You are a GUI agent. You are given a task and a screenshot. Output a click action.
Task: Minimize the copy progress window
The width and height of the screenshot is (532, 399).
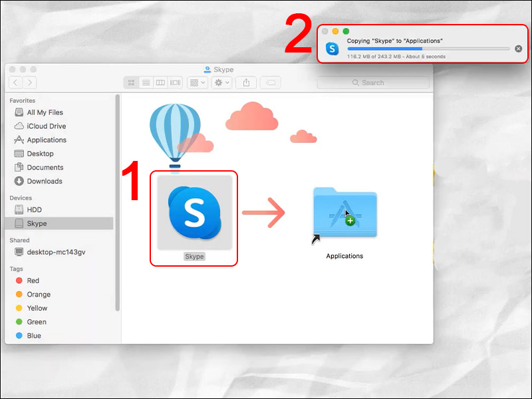coord(335,31)
